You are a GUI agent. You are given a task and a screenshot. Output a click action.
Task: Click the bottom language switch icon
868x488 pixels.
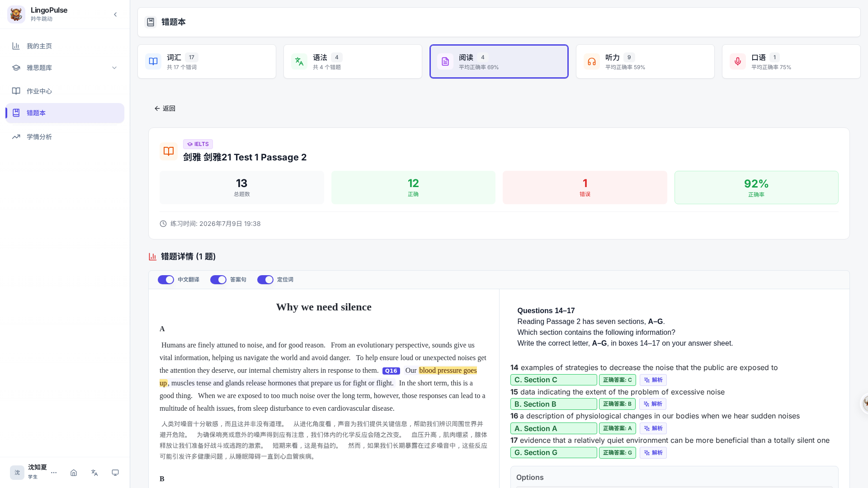94,473
